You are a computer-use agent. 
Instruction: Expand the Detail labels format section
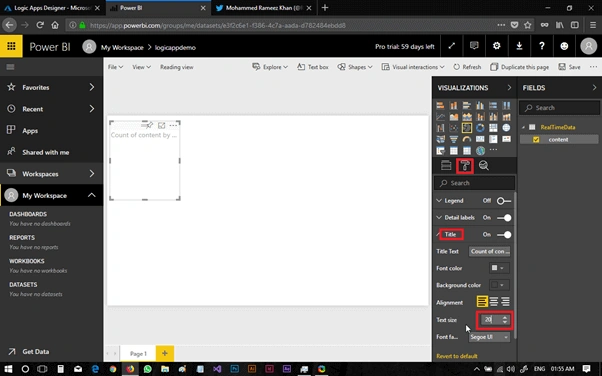439,218
